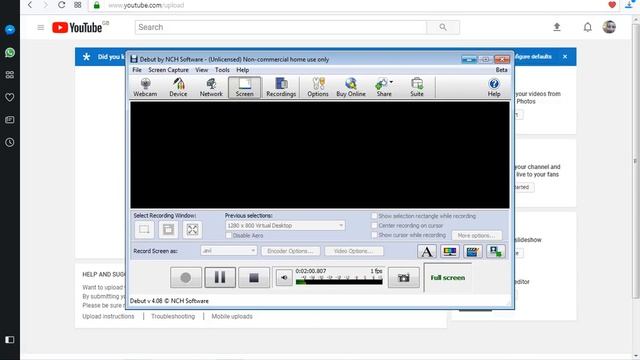Click the Full screen indicator
Viewport: 640px width, 360px height.
click(448, 278)
